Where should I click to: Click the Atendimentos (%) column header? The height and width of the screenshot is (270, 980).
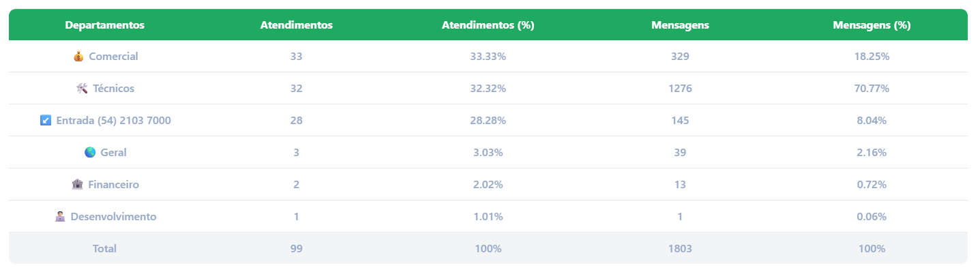click(488, 25)
